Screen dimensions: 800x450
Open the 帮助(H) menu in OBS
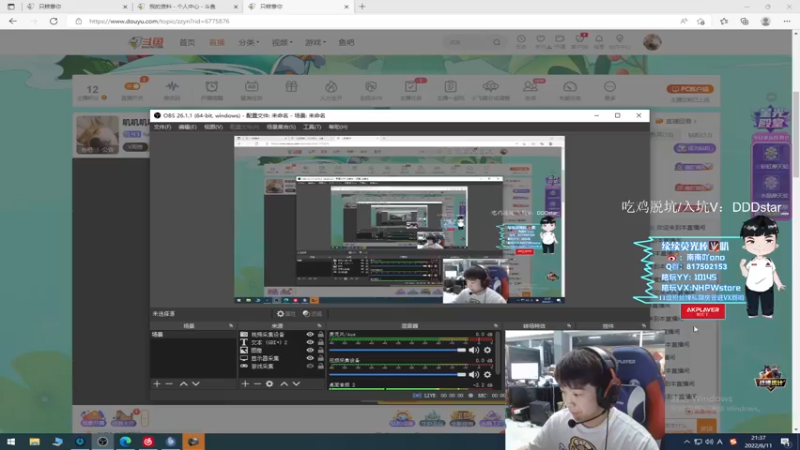click(x=338, y=127)
